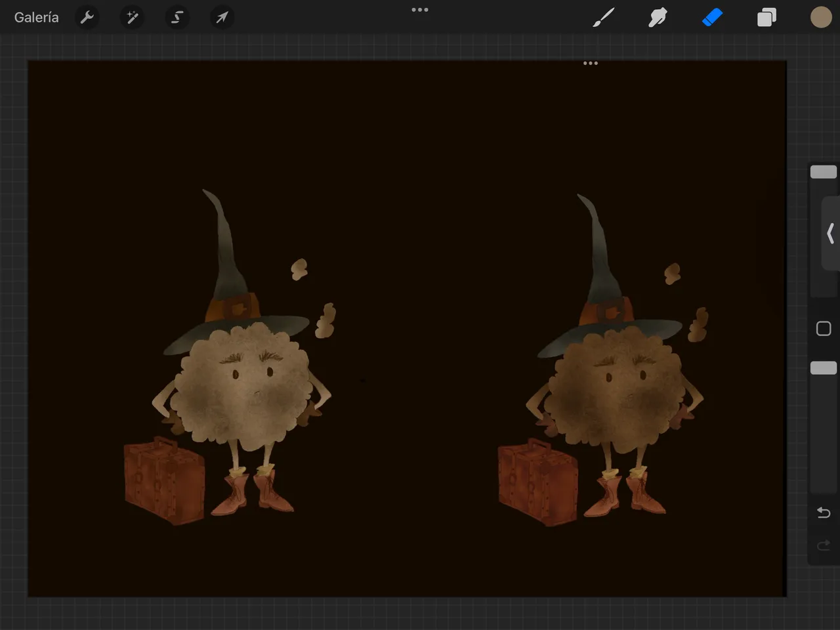This screenshot has height=630, width=840.
Task: Open the Galería gallery link
Action: tap(37, 18)
